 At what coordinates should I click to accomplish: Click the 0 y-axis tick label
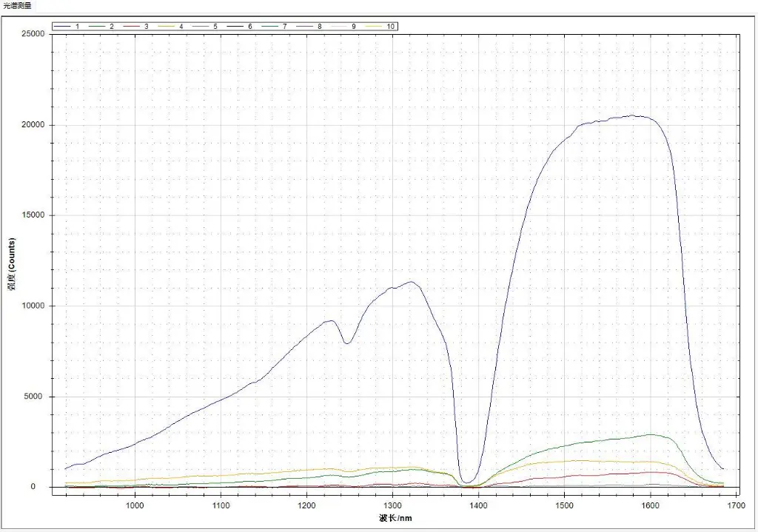click(33, 487)
